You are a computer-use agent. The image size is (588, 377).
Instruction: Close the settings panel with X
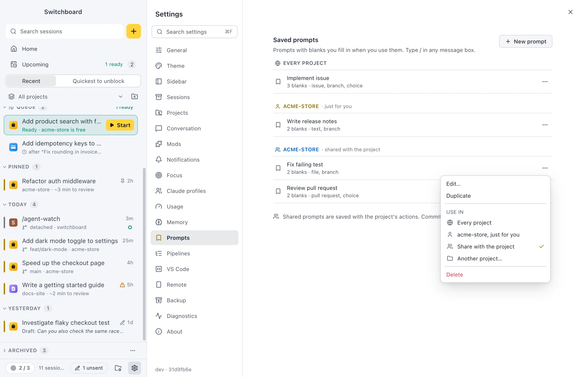click(x=570, y=12)
